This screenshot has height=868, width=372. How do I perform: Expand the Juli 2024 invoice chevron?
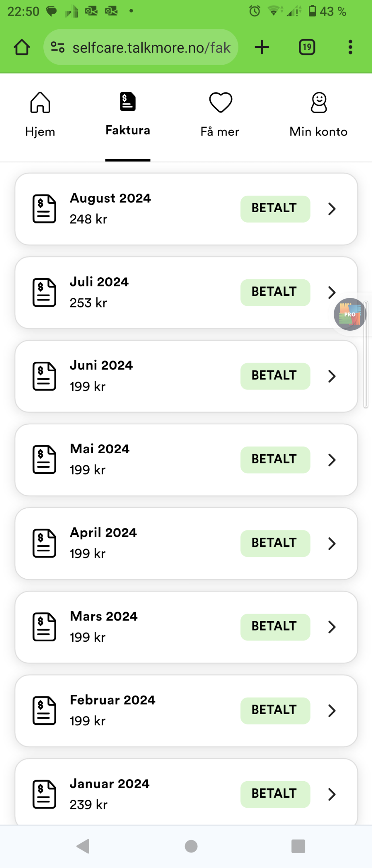click(x=332, y=293)
